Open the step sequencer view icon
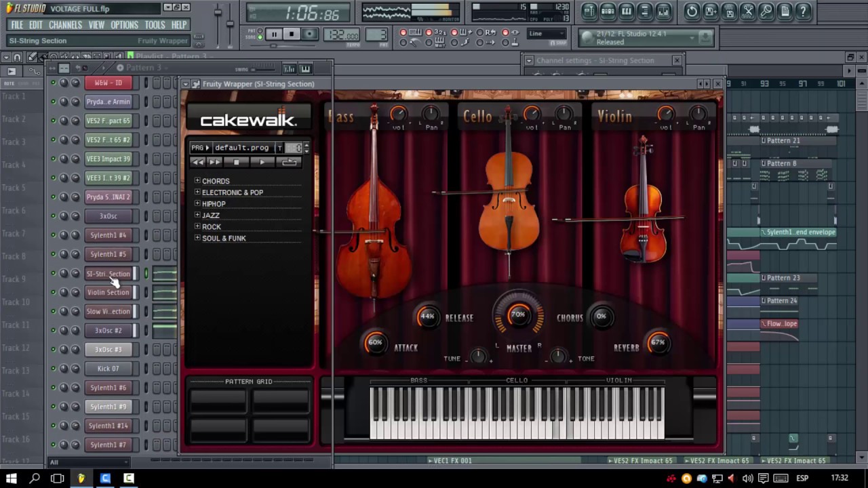Screen dimensions: 868x488 [x=608, y=11]
